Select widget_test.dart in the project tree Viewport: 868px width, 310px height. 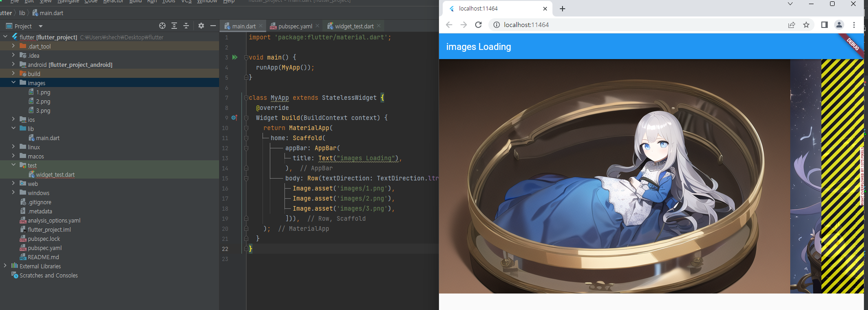tap(55, 174)
